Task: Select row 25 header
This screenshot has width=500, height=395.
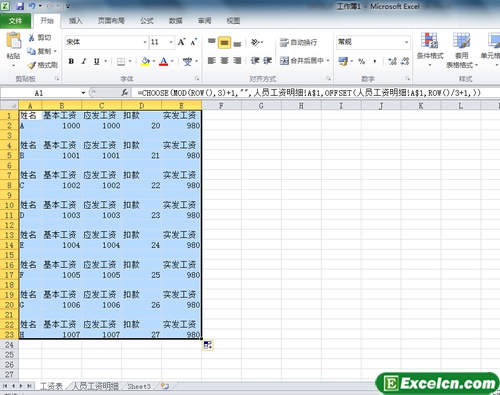Action: coord(9,354)
